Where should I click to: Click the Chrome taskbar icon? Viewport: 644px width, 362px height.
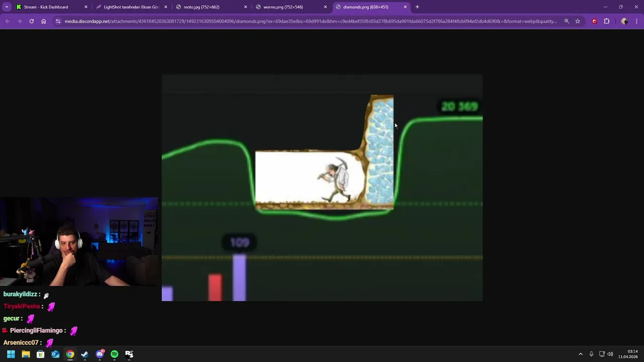[70, 354]
